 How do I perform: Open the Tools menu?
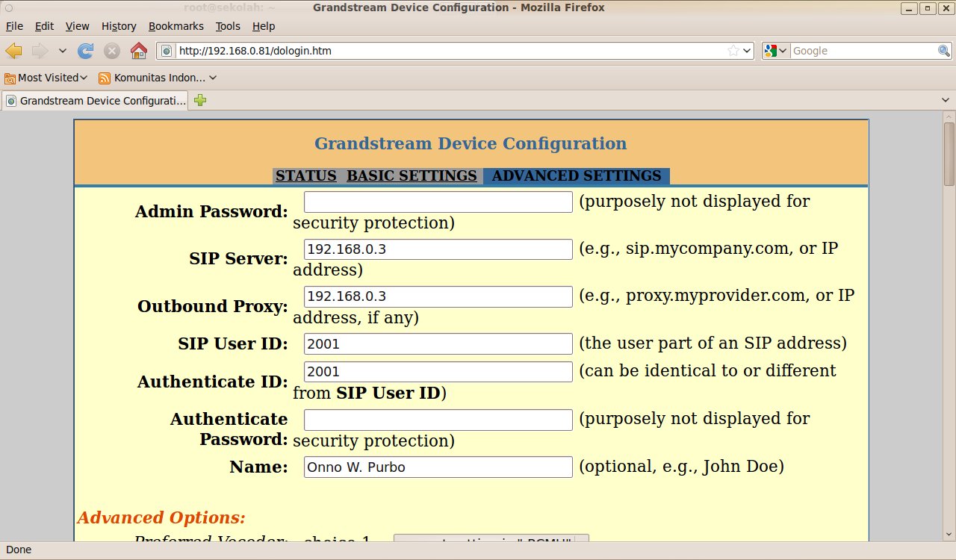(228, 26)
